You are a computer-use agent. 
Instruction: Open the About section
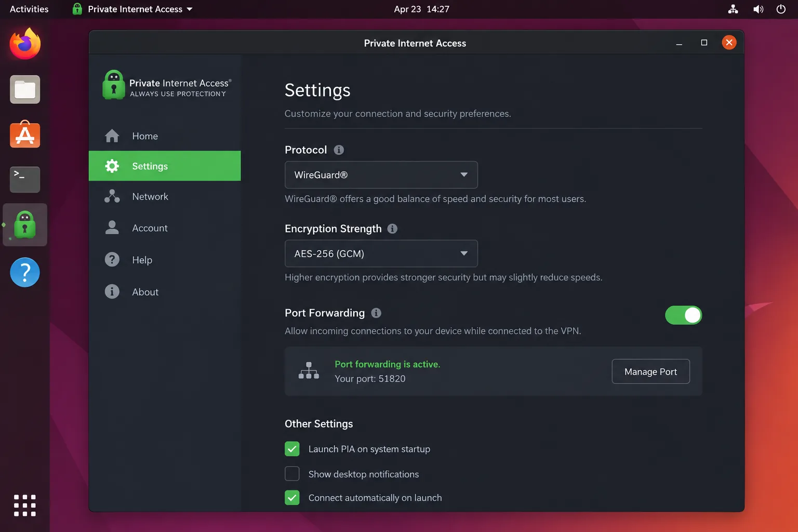click(165, 291)
